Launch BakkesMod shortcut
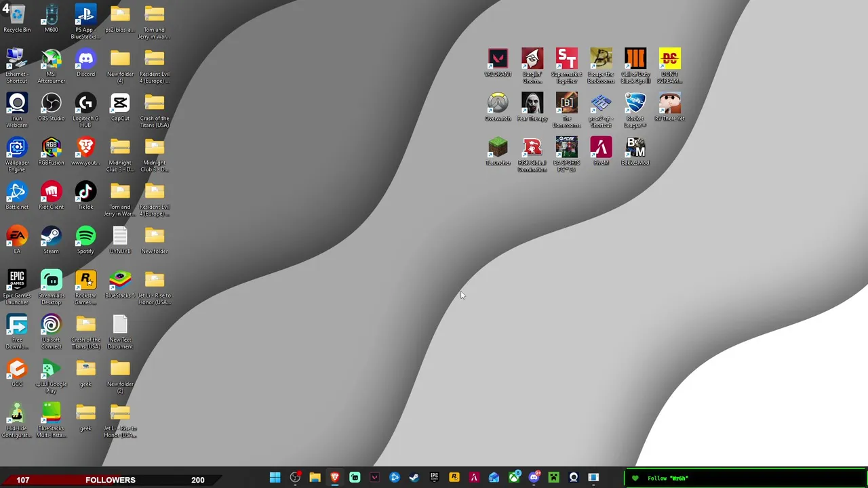 point(635,151)
